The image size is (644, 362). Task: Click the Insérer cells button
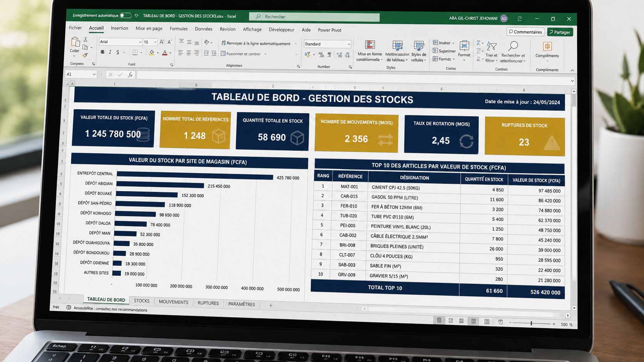click(443, 43)
